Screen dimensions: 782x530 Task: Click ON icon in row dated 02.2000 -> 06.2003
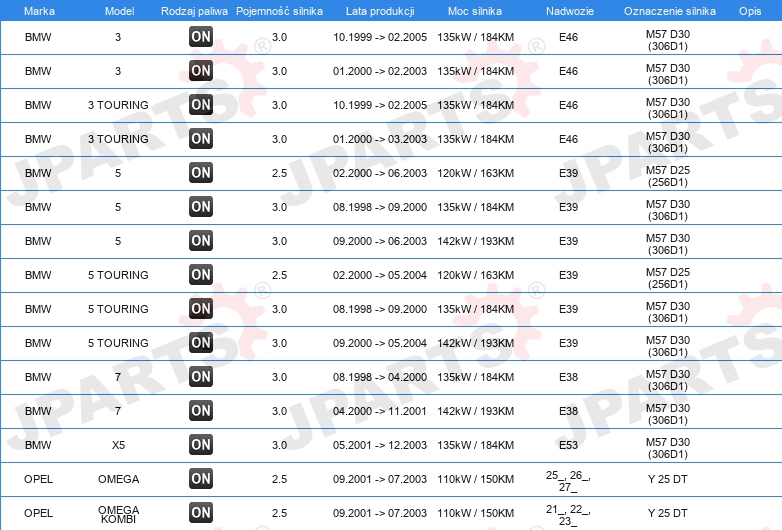tap(201, 173)
